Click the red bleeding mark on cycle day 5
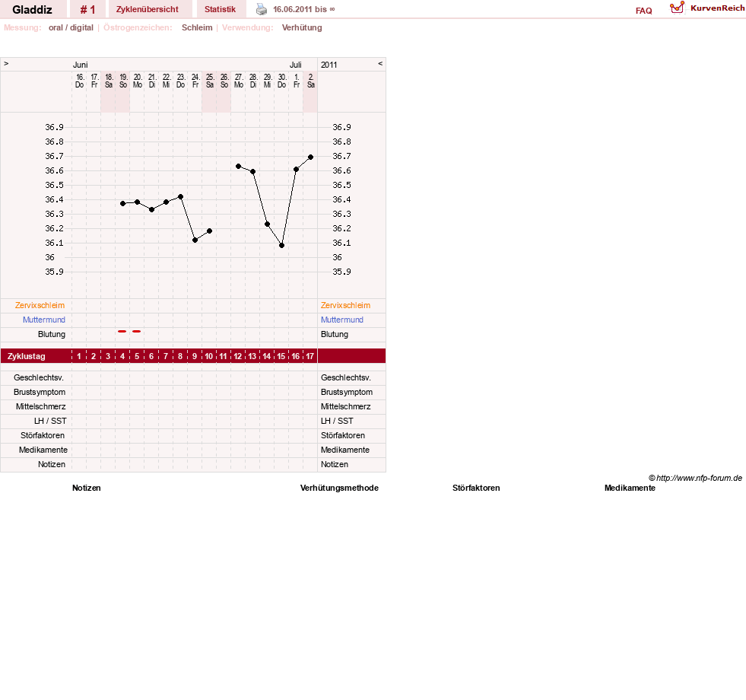 [x=137, y=331]
